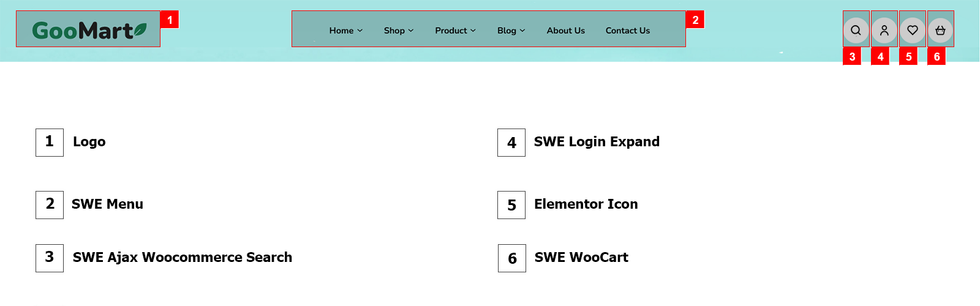Click red badge 6 under cart icon
The height and width of the screenshot is (306, 980).
tap(937, 56)
